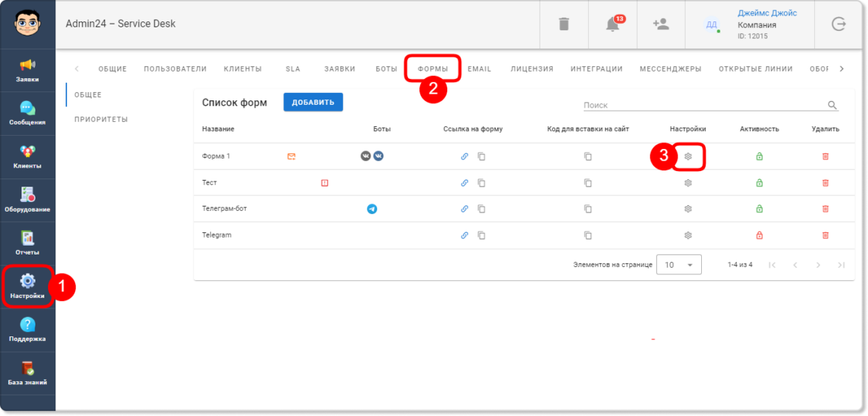Switch to the Интеграции tab

[596, 69]
